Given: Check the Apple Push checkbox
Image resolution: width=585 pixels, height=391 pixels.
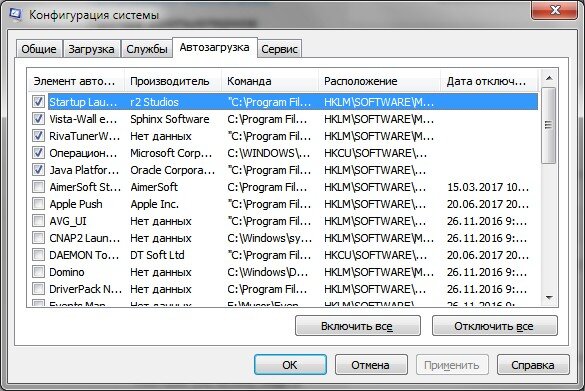Looking at the screenshot, I should (x=38, y=204).
